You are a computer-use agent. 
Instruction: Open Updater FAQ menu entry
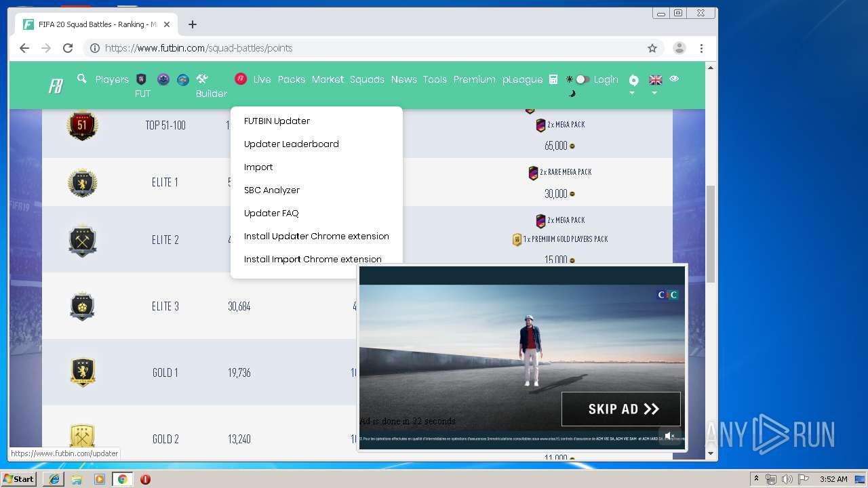click(x=271, y=213)
